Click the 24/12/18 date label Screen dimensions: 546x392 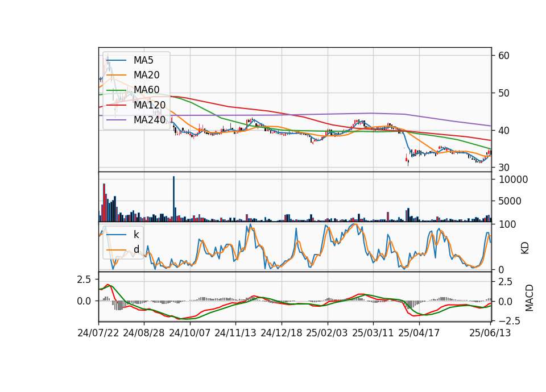point(282,333)
